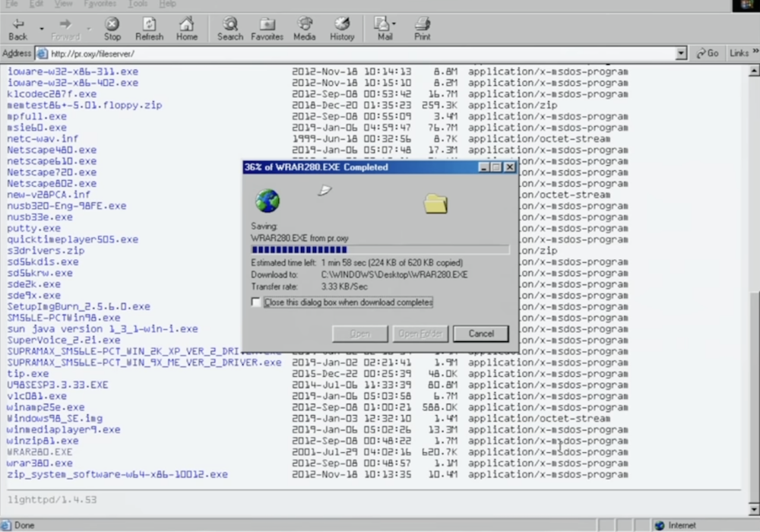Viewport: 760px width, 532px height.
Task: Click the U98SESP3.3.33.EXE link
Action: (x=57, y=385)
